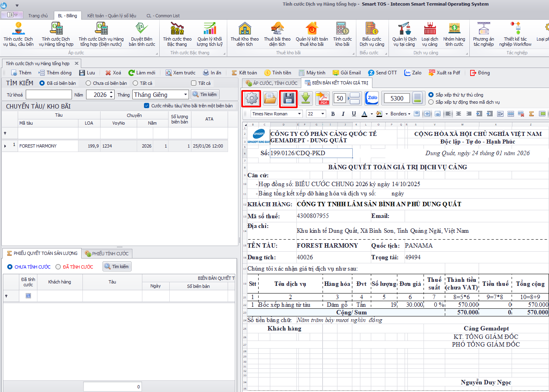The image size is (549, 392).
Task: Click the green download arrow icon
Action: [x=306, y=99]
